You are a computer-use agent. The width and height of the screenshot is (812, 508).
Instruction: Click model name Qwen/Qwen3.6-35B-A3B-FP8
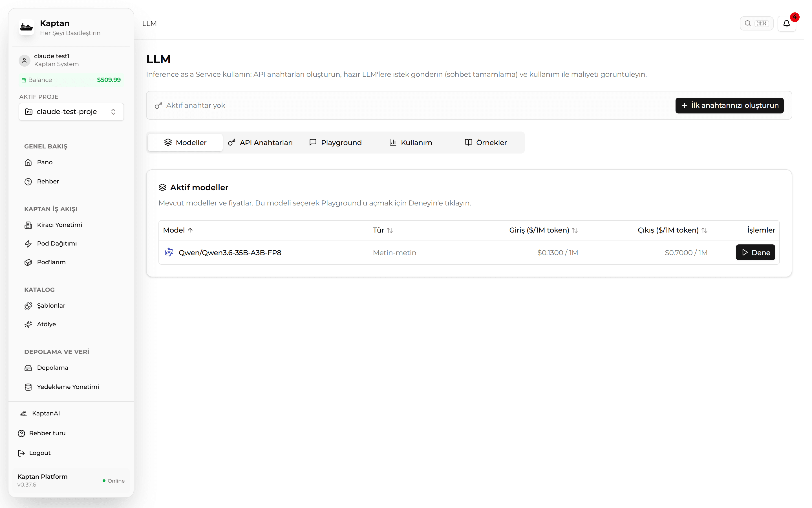[x=230, y=253]
